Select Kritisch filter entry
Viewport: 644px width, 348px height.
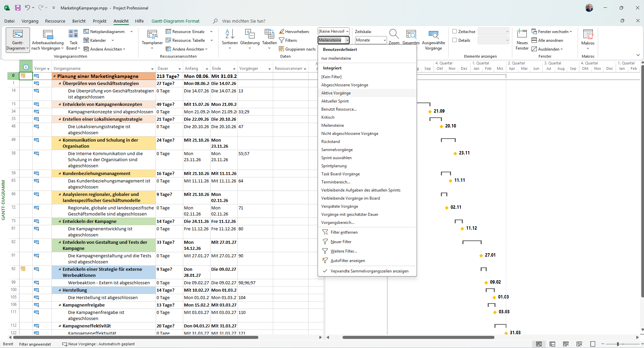coord(367,117)
